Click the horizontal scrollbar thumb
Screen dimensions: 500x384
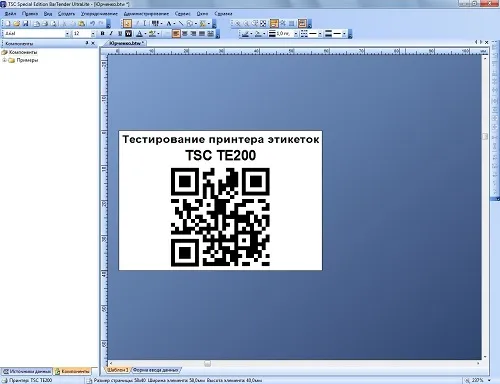tap(207, 363)
